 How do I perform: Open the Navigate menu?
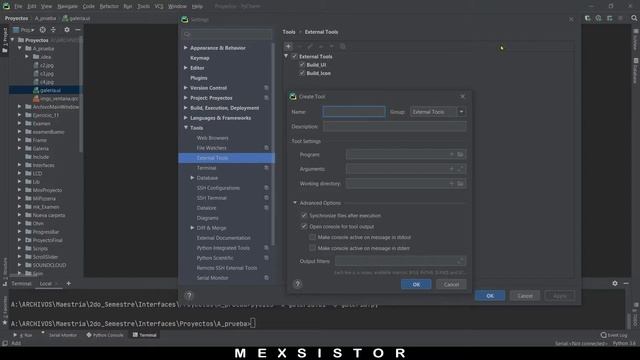click(67, 7)
